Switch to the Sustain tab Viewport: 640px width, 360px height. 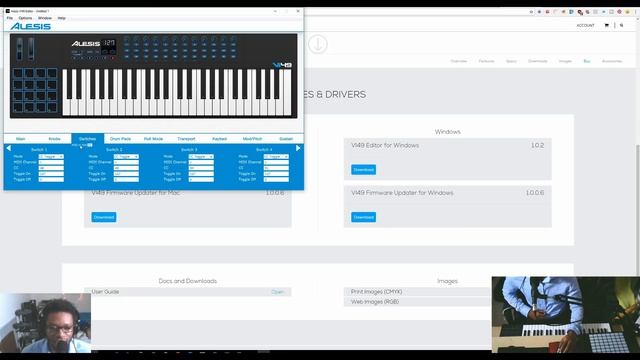tap(286, 139)
